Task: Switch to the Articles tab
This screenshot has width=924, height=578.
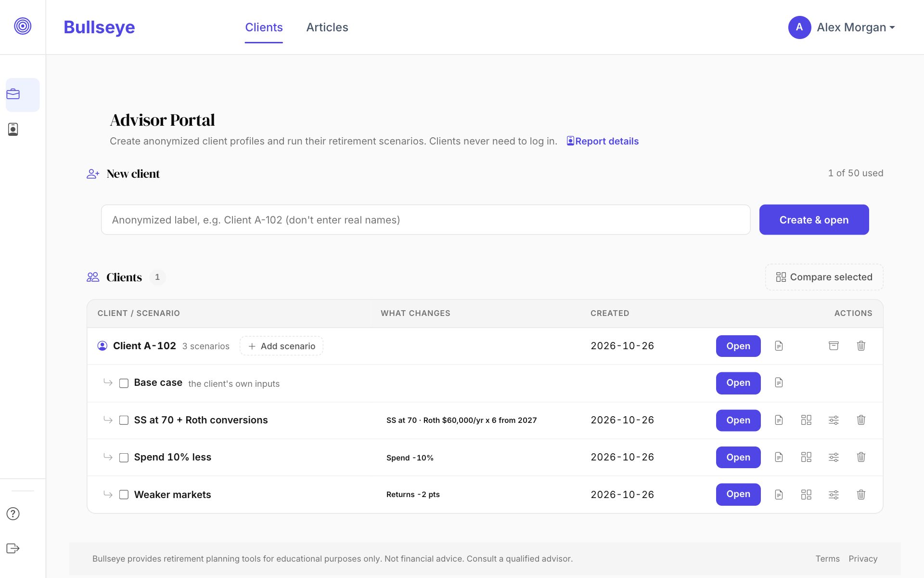Action: (x=327, y=27)
